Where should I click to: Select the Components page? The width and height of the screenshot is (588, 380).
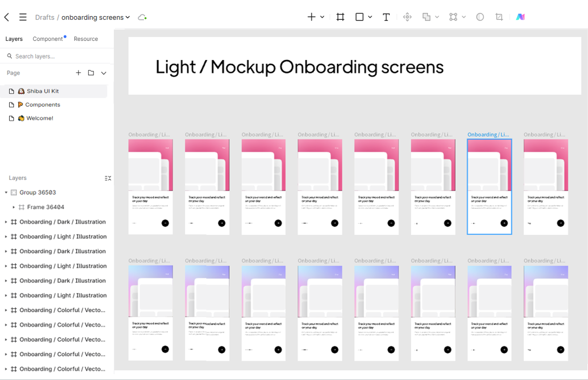(54, 105)
